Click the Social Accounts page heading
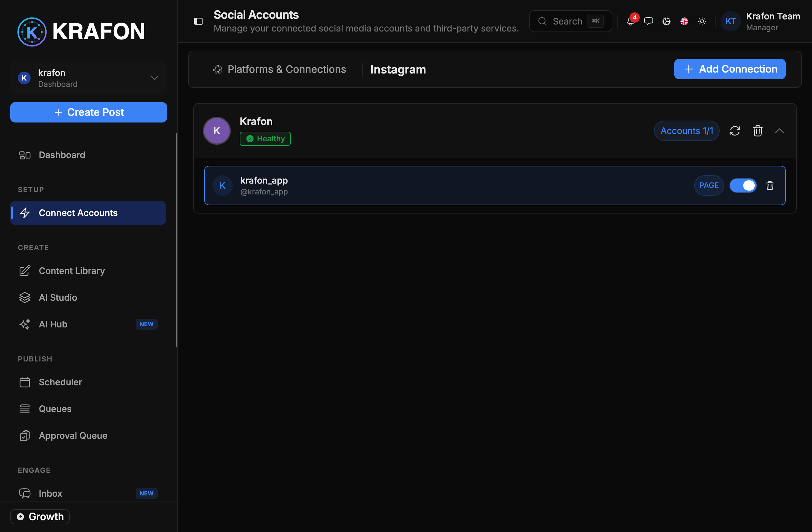The width and height of the screenshot is (812, 532). pyautogui.click(x=256, y=15)
